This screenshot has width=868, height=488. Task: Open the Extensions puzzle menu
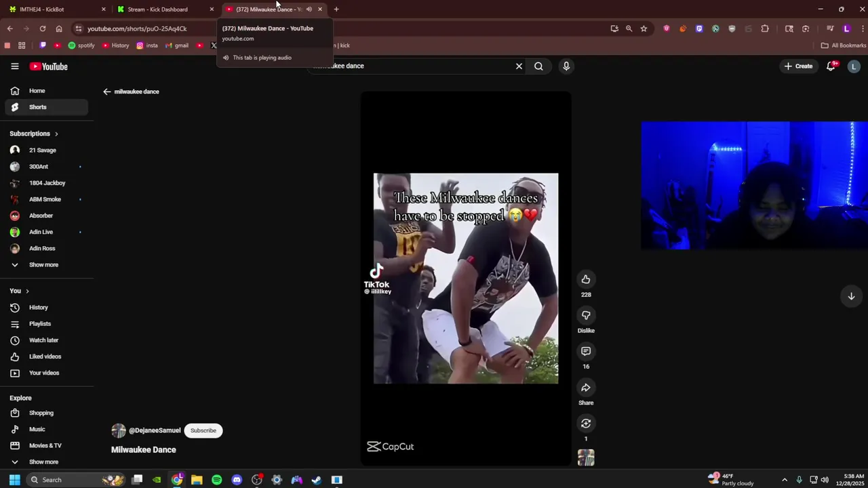pos(765,28)
